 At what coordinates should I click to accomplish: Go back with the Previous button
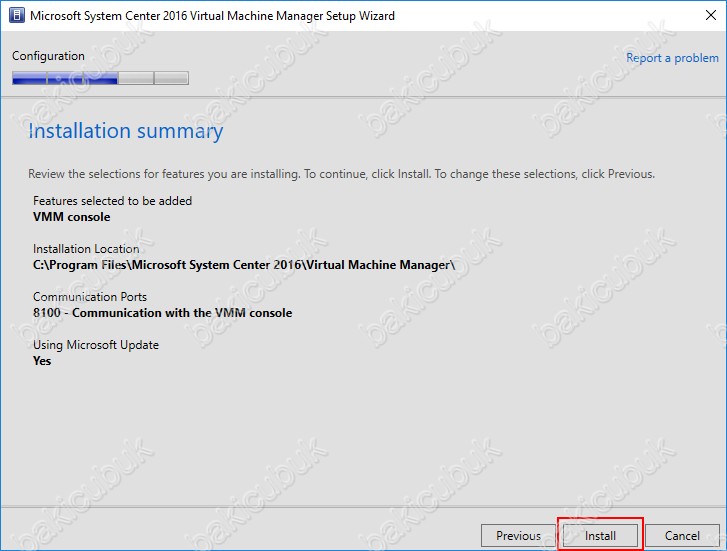point(518,536)
